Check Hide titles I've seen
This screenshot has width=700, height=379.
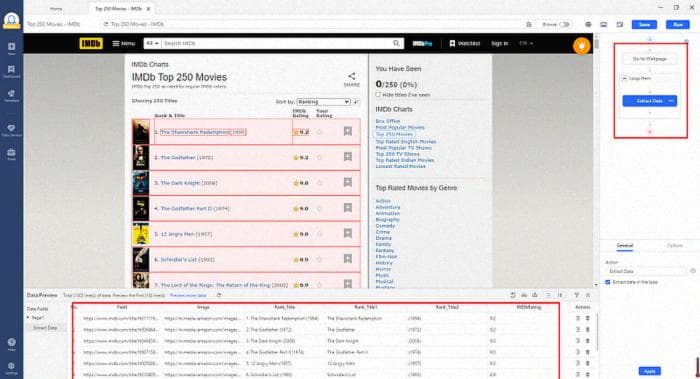coord(379,95)
